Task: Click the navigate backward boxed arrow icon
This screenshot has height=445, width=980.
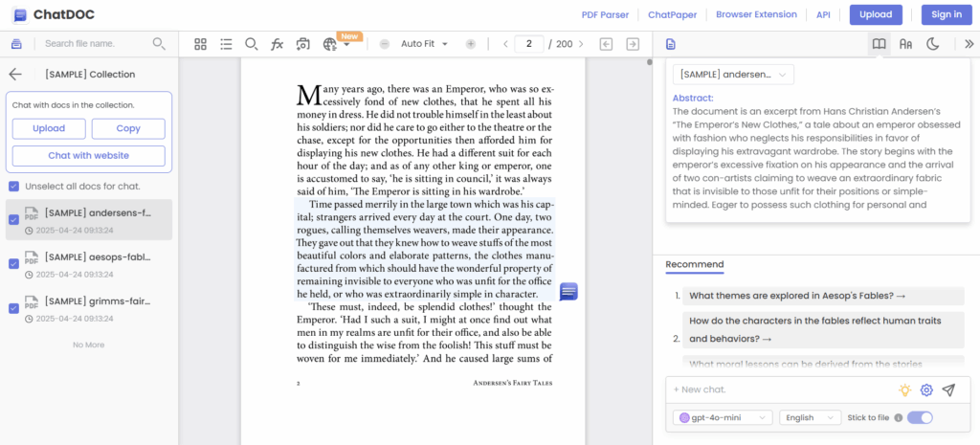Action: pos(606,44)
